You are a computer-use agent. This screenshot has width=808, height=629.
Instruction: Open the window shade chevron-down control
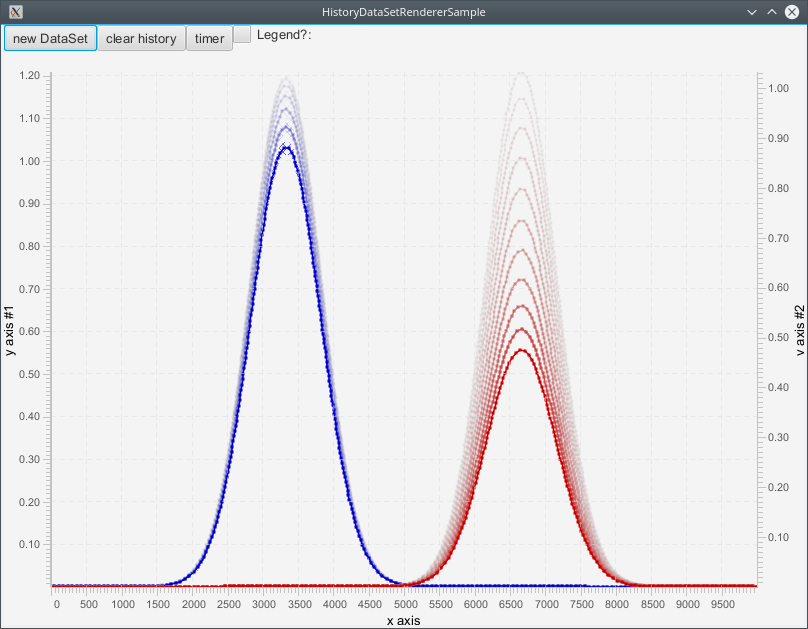click(751, 12)
